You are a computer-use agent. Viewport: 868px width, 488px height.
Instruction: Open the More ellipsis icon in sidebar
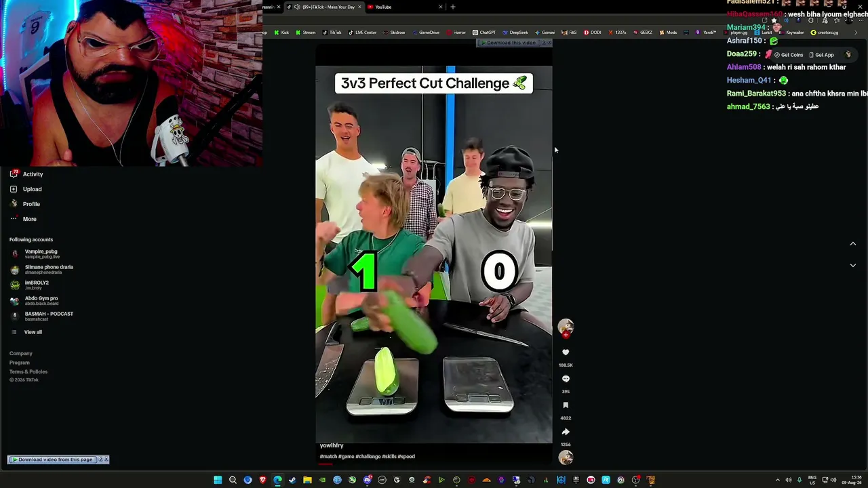(14, 219)
